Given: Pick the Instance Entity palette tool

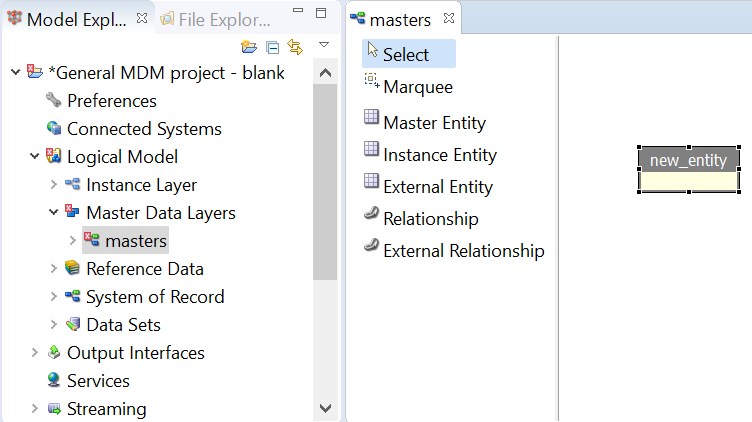Looking at the screenshot, I should [x=439, y=155].
